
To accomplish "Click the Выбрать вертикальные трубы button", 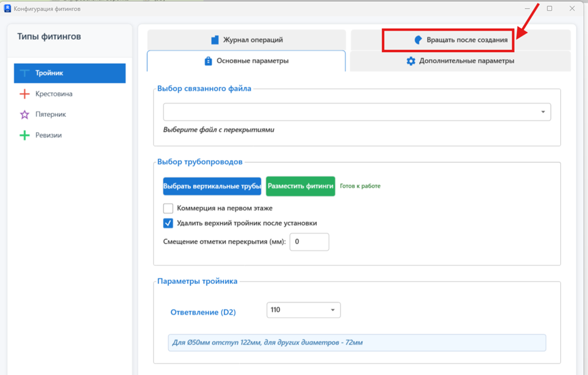I will tap(212, 186).
